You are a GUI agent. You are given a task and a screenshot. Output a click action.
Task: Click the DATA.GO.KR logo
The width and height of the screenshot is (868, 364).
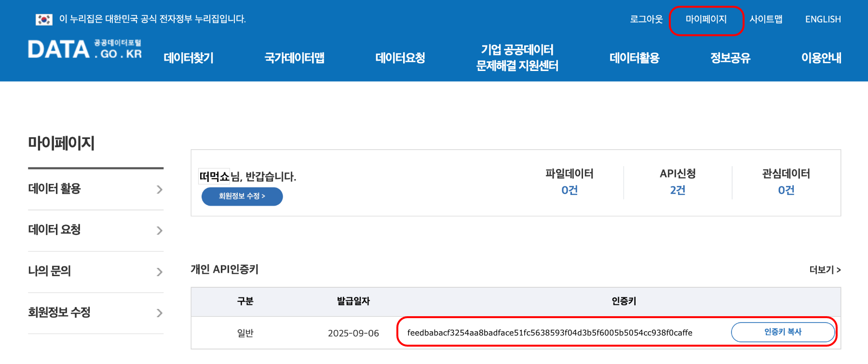[x=85, y=49]
